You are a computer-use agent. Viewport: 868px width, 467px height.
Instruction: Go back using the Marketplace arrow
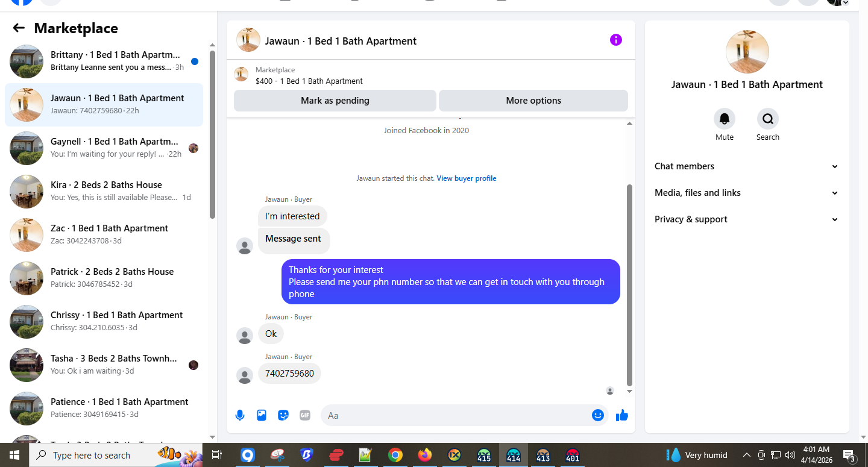coord(19,28)
